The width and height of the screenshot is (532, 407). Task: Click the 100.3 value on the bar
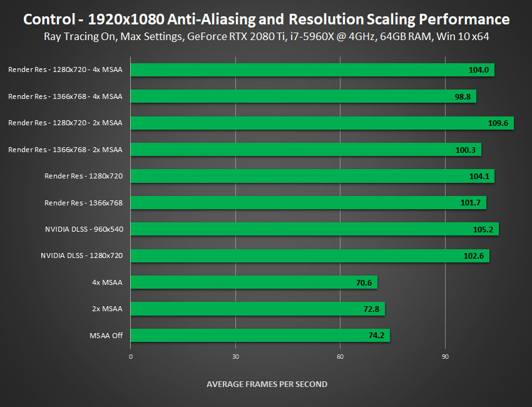[466, 150]
